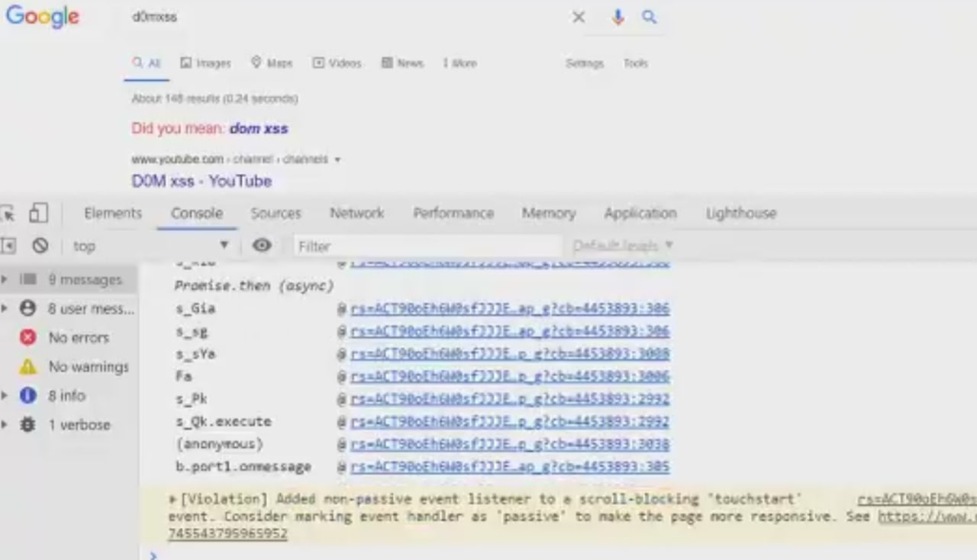This screenshot has height=560, width=977.
Task: Clear console with the ban icon
Action: click(x=40, y=246)
